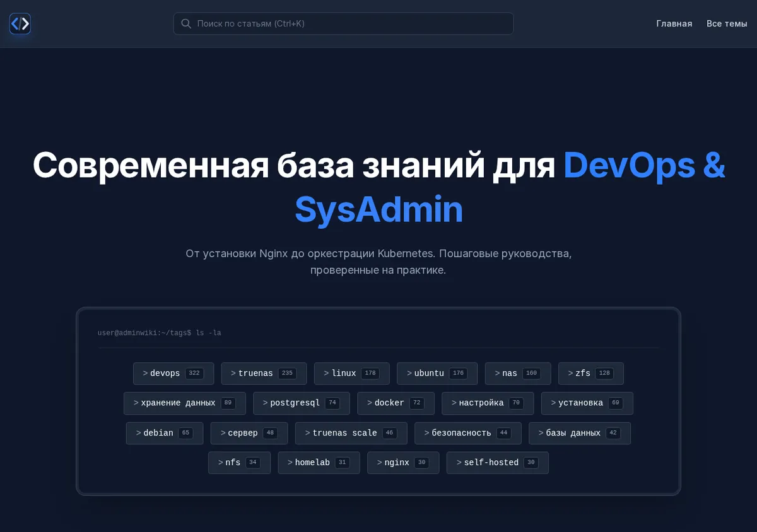The image size is (757, 532).
Task: Click the magnifier icon in the search bar
Action: pyautogui.click(x=186, y=24)
